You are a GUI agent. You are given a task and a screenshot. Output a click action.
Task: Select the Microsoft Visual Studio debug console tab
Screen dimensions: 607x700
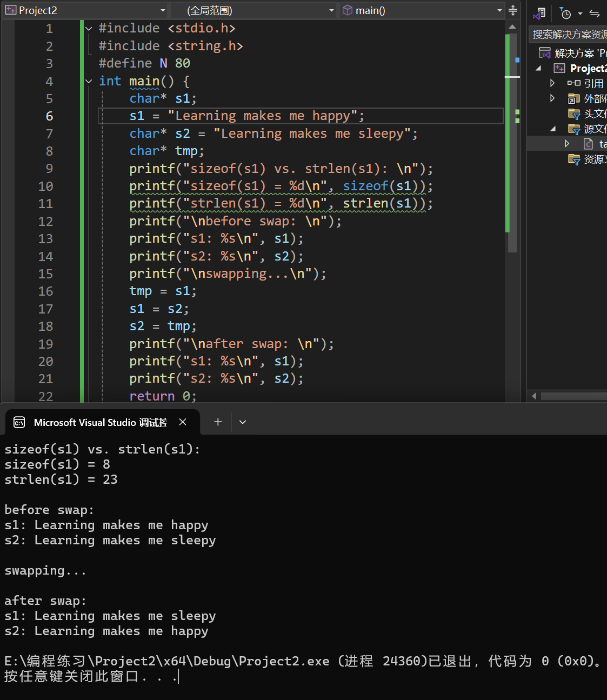click(x=102, y=422)
